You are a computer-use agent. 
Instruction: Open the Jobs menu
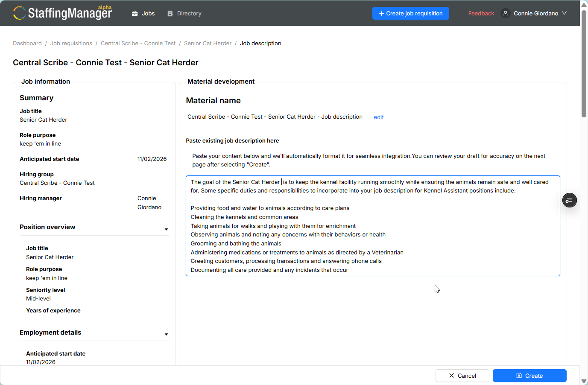tap(143, 13)
